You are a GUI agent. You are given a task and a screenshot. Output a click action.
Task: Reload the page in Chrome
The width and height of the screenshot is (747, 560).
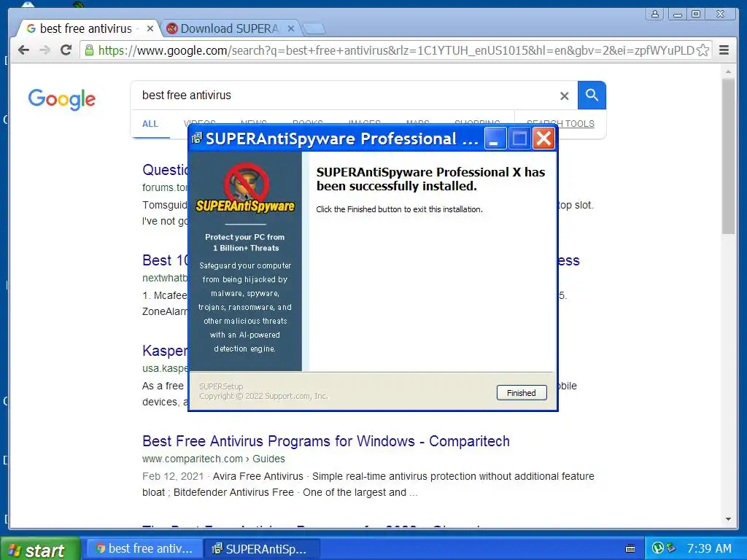tap(66, 50)
